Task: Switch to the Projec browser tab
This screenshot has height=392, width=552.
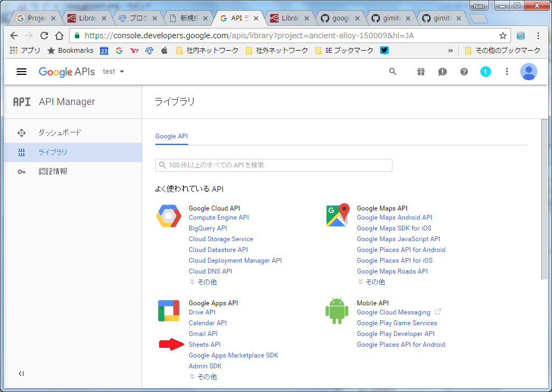Action: tap(36, 18)
